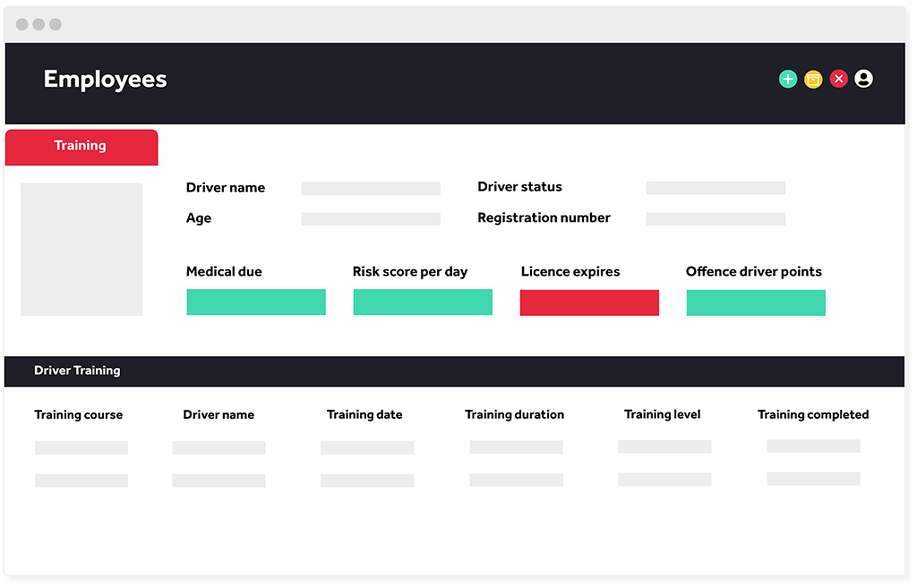Click the green add plus icon
Viewport: 917px width, 588px height.
coord(788,79)
